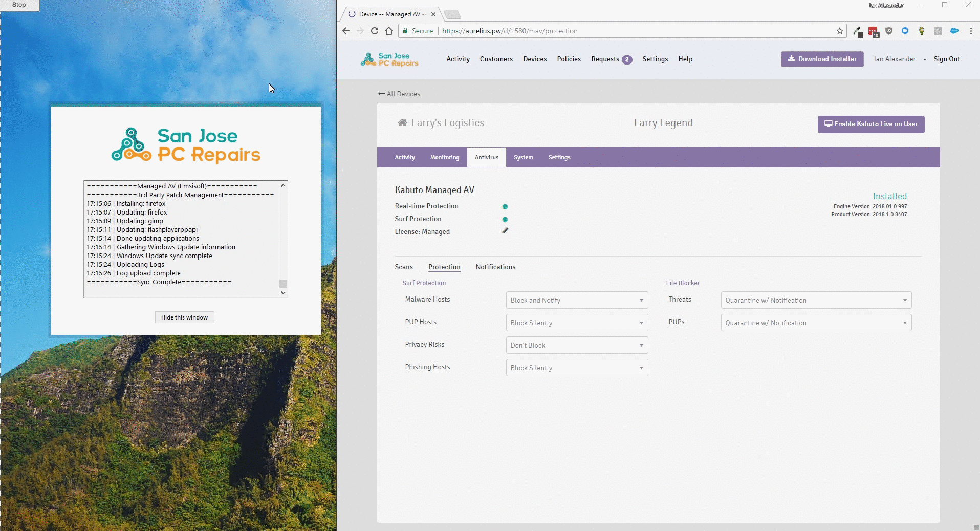Click the Real-time Protection status dot

pyautogui.click(x=505, y=207)
